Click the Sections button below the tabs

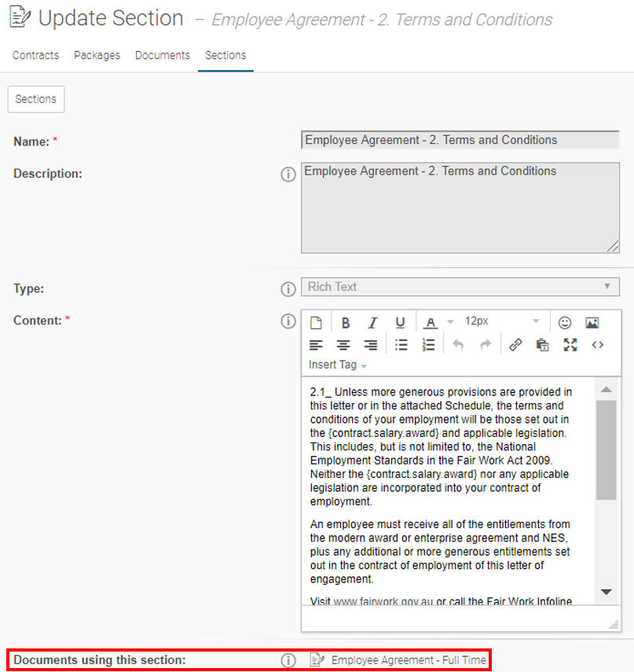35,99
